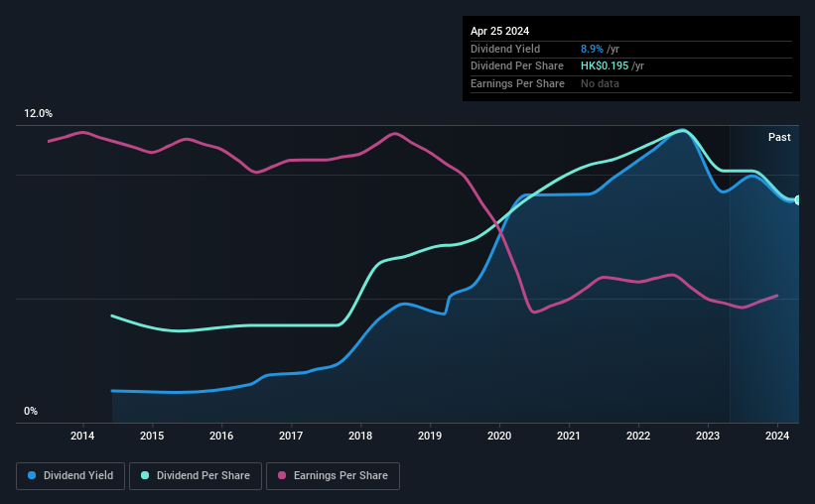Toggle the Dividend Yield legend button
Screen dimensions: 815x504
point(70,476)
